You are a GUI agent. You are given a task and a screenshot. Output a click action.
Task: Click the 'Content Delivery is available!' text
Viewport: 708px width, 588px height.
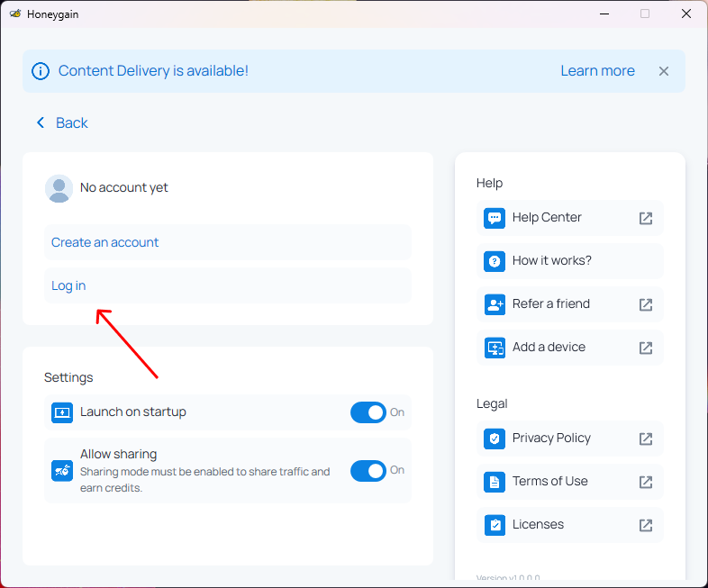click(x=153, y=71)
